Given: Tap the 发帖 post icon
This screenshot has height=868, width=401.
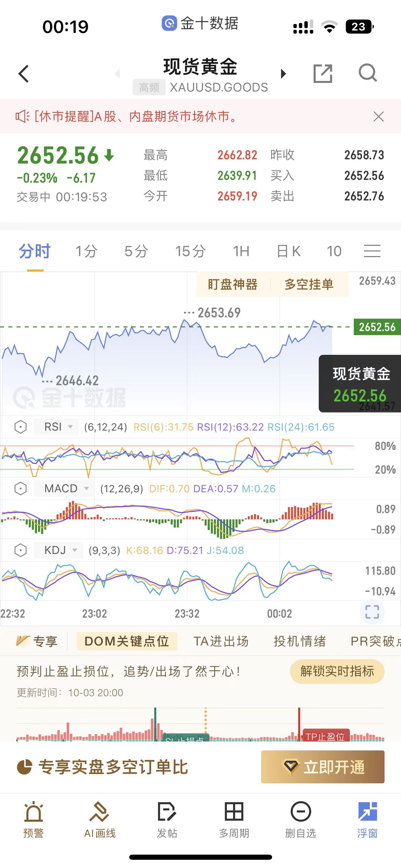Looking at the screenshot, I should pos(167,820).
